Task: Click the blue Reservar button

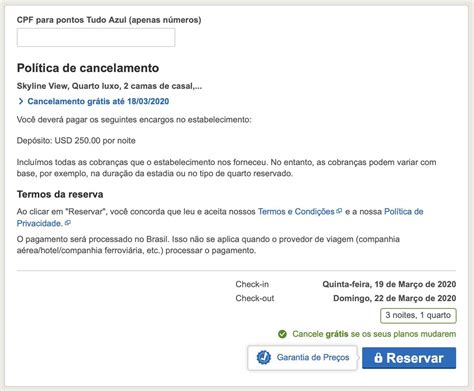Action: pyautogui.click(x=409, y=358)
